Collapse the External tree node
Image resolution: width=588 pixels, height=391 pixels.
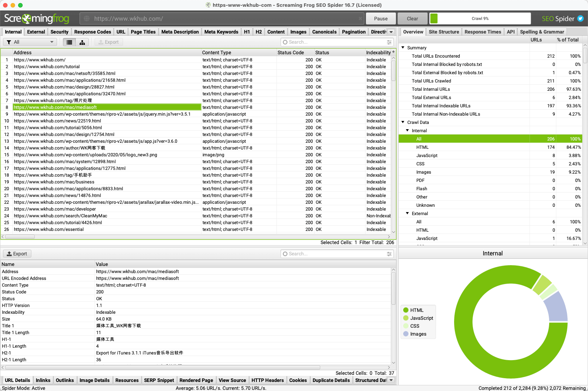(x=407, y=214)
